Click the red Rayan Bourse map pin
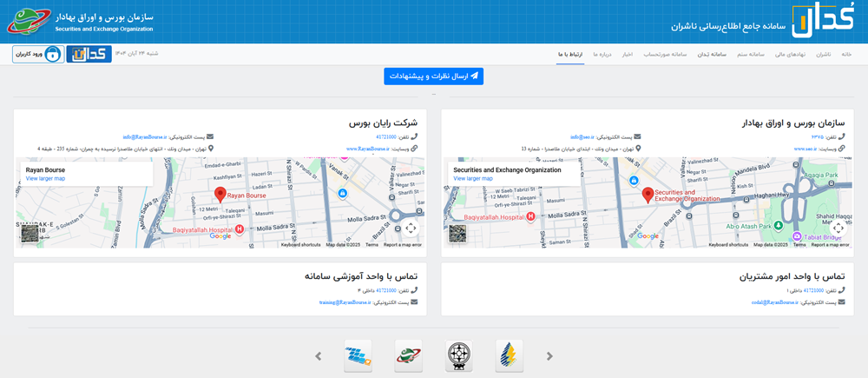The width and height of the screenshot is (868, 378). coord(220,194)
